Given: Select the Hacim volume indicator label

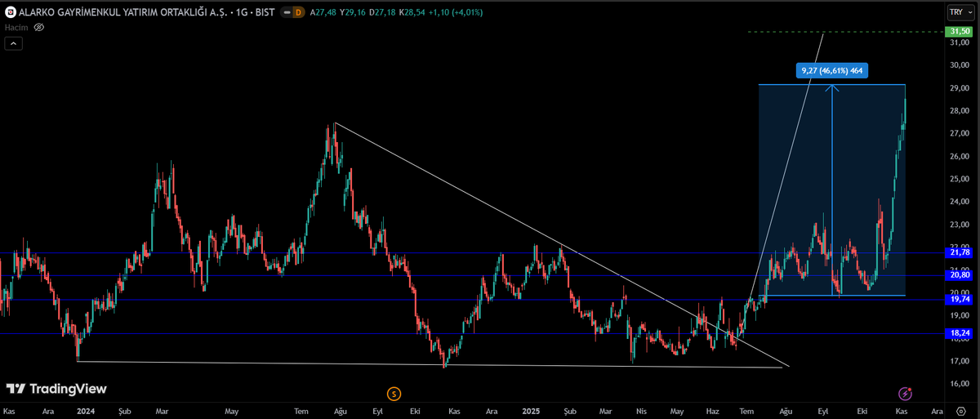Looking at the screenshot, I should (x=17, y=27).
